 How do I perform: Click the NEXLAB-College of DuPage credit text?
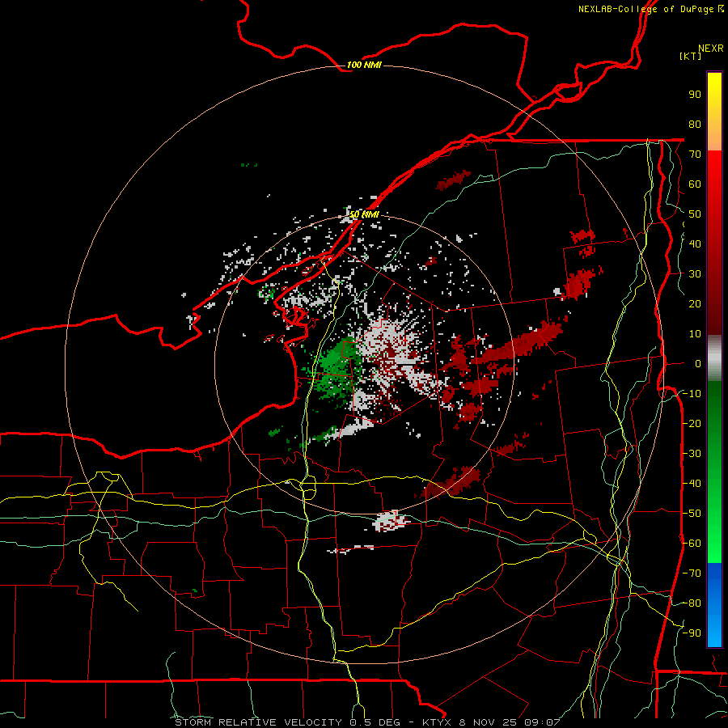click(650, 9)
